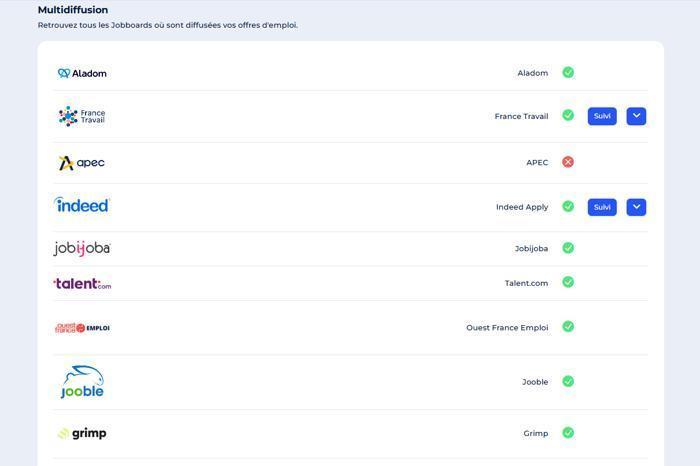Click red cross status for APEC

pyautogui.click(x=568, y=162)
